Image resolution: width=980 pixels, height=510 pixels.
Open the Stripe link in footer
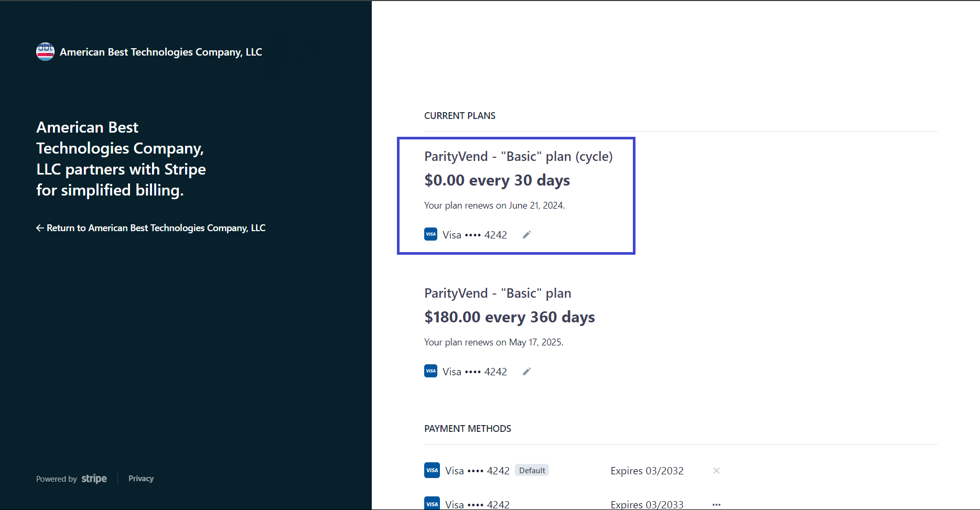94,479
